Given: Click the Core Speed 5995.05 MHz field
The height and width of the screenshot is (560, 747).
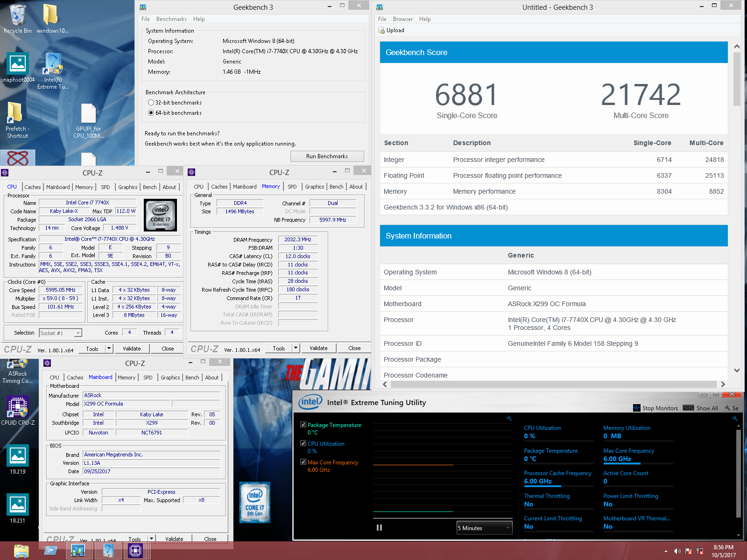Looking at the screenshot, I should coord(61,290).
